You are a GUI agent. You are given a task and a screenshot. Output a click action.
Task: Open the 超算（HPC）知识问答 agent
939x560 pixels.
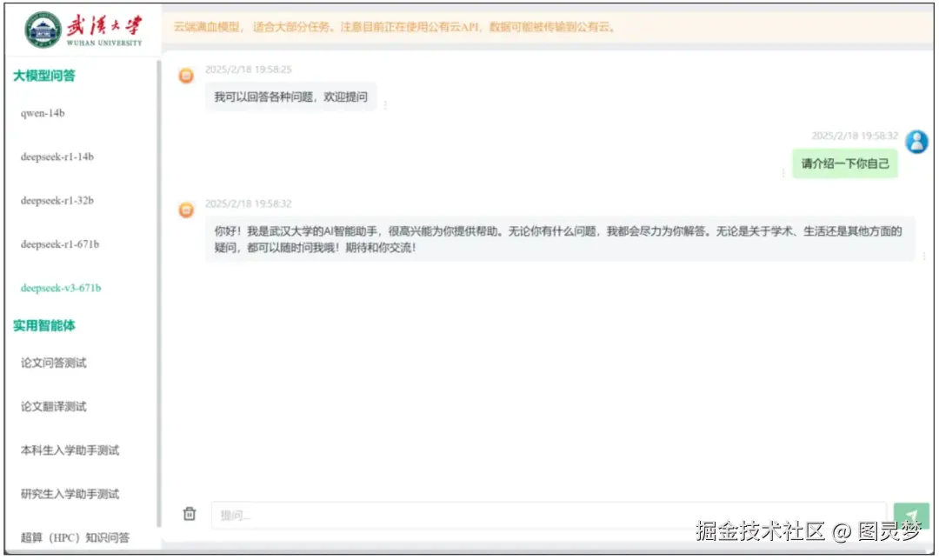(77, 537)
